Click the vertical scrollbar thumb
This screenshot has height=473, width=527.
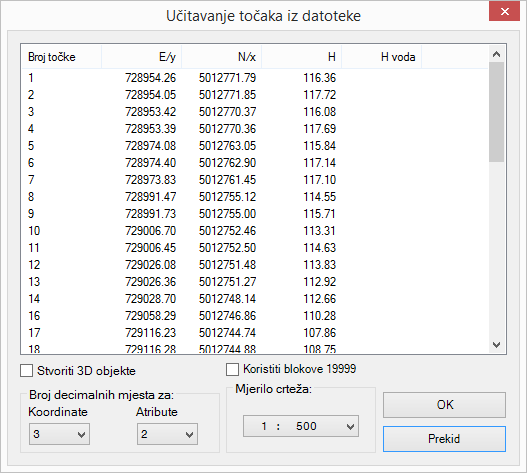click(496, 112)
